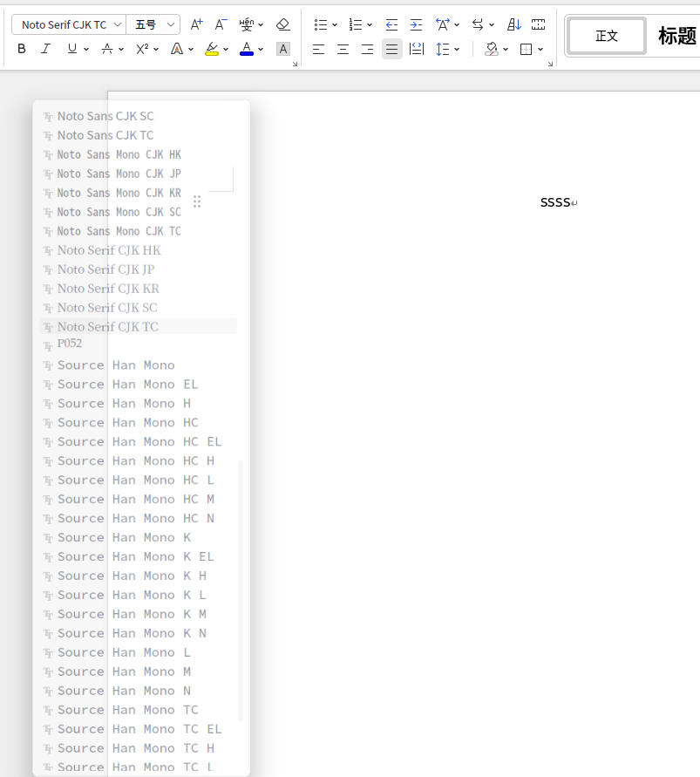Apply yellow highlight color
The image size is (700, 777).
click(x=212, y=49)
